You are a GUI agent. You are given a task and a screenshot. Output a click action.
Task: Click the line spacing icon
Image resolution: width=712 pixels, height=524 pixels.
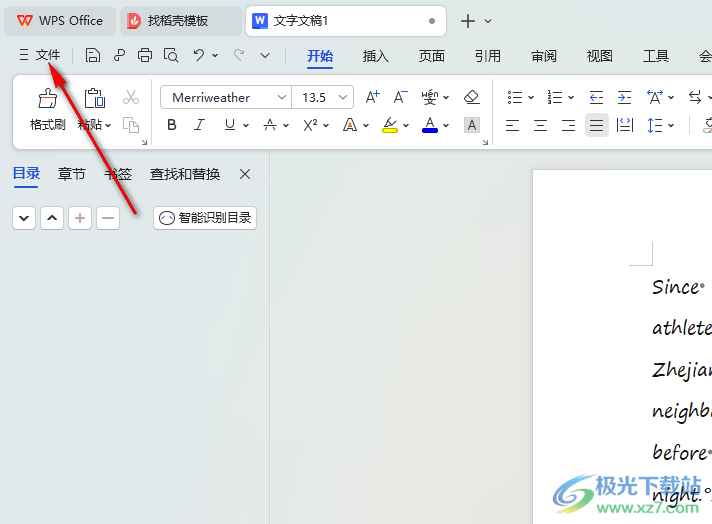point(655,125)
